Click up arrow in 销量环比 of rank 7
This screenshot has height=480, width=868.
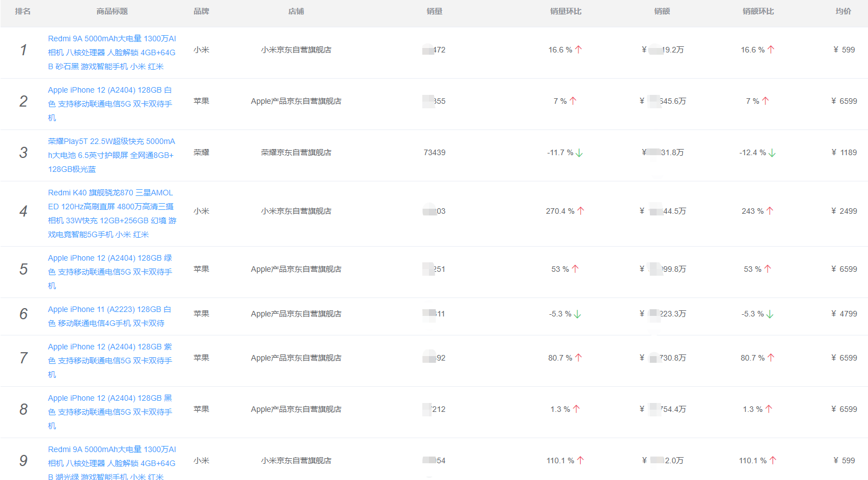(578, 358)
